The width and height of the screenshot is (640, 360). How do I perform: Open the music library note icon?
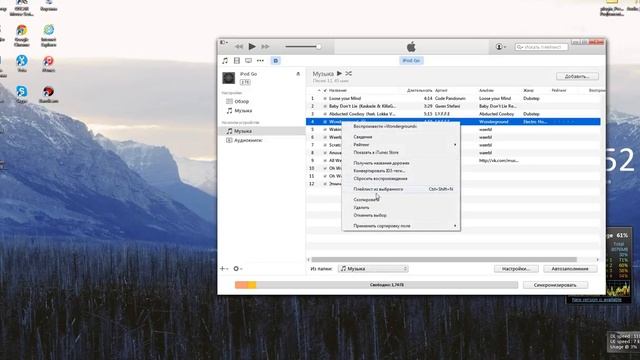[x=225, y=60]
